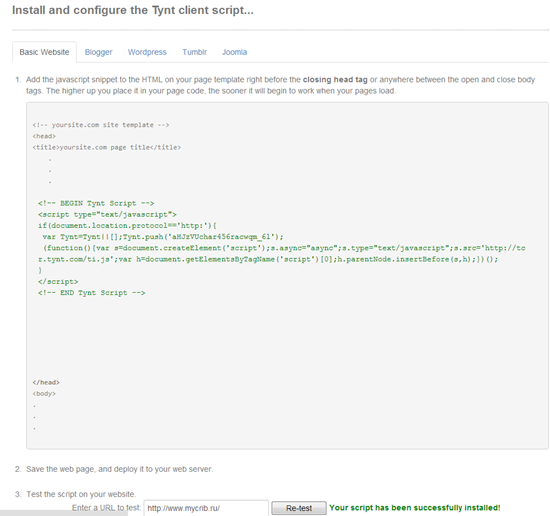Focus the URL to test input field
The height and width of the screenshot is (516, 550).
tap(206, 508)
